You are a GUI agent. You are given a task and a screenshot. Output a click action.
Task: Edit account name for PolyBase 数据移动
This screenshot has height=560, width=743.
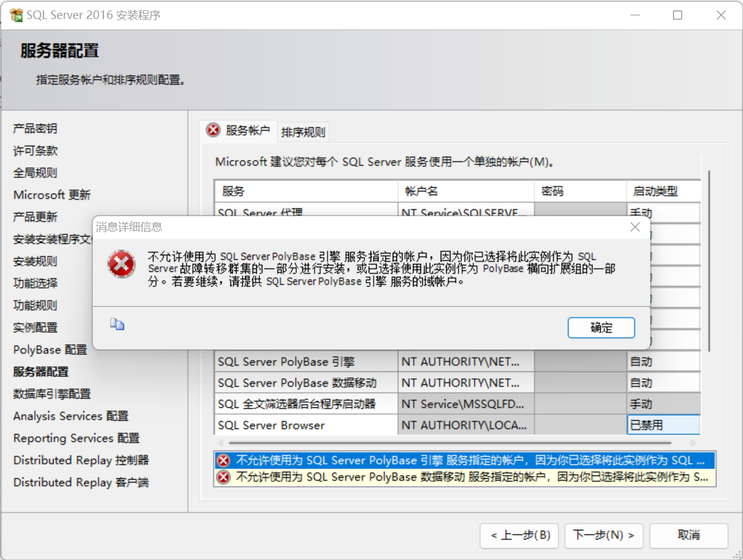[466, 383]
